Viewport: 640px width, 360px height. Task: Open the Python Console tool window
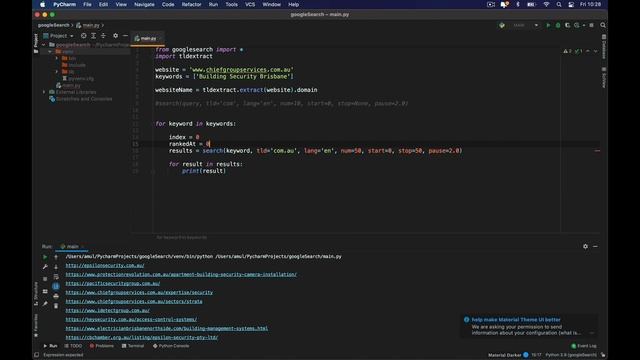(171, 346)
